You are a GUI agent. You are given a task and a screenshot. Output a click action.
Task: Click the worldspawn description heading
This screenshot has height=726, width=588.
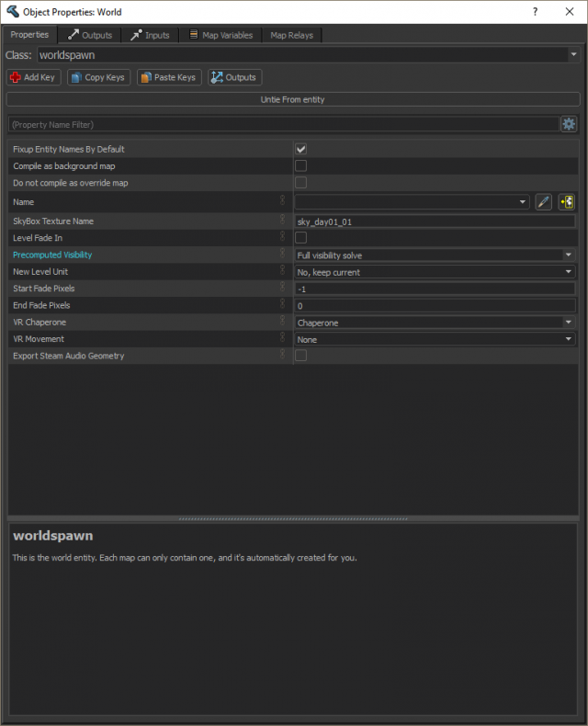52,536
